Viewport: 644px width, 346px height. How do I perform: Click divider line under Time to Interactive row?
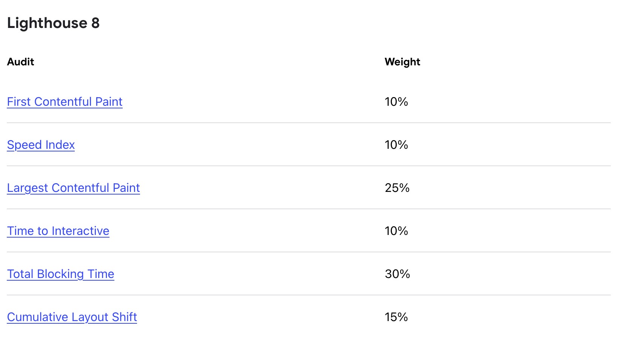(309, 252)
